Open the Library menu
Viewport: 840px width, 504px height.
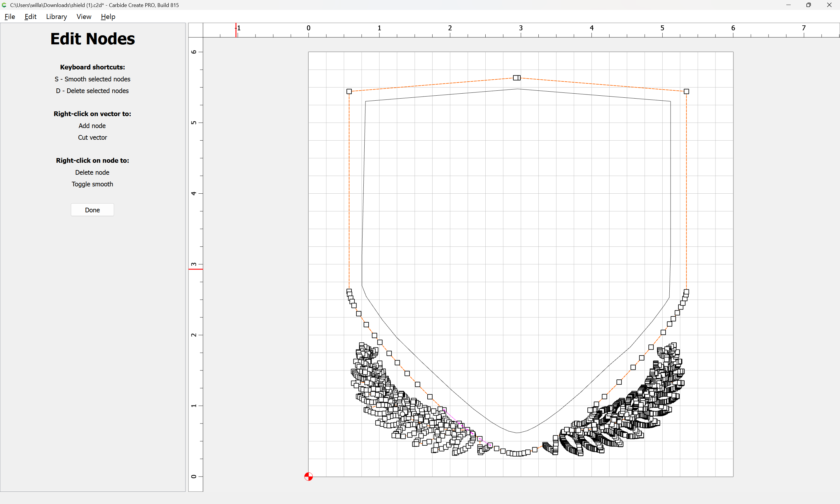click(x=56, y=17)
